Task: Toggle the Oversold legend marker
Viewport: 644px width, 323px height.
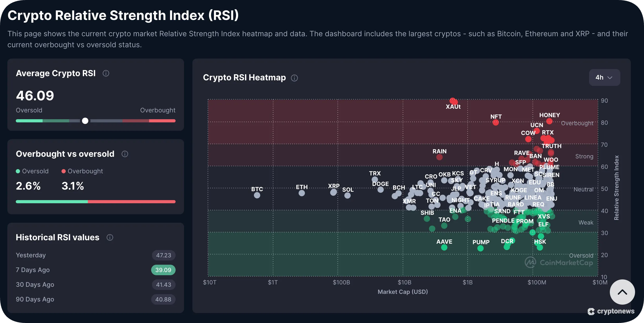Action: [18, 171]
